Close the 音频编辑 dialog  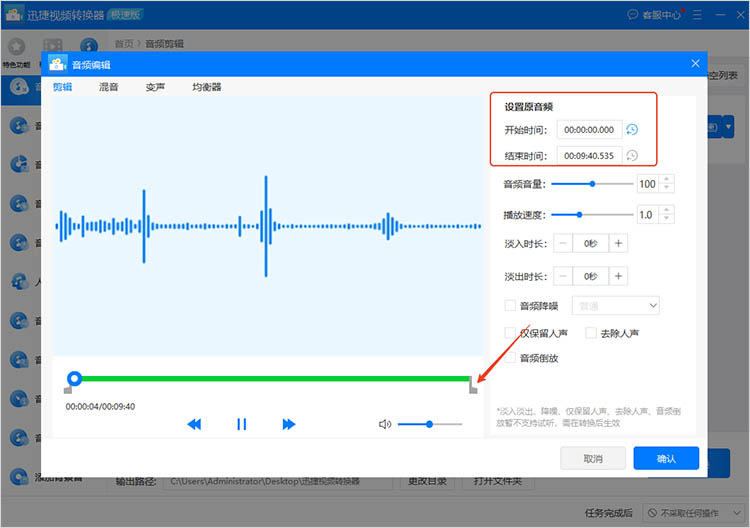click(695, 64)
